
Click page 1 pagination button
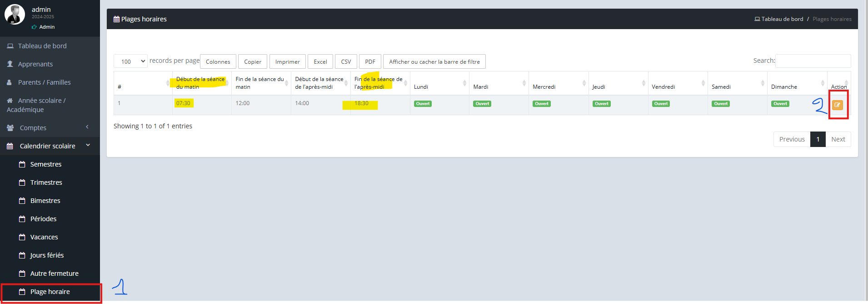(818, 139)
